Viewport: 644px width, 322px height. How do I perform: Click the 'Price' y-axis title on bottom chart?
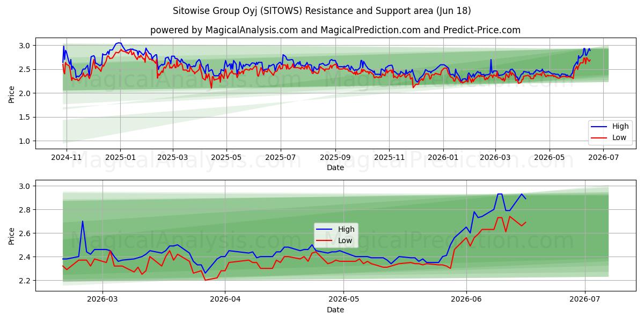click(12, 236)
